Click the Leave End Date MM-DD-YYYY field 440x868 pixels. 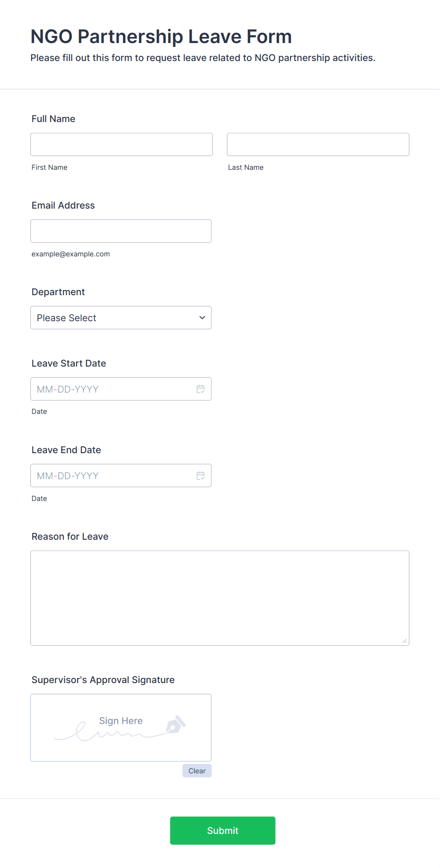click(121, 475)
